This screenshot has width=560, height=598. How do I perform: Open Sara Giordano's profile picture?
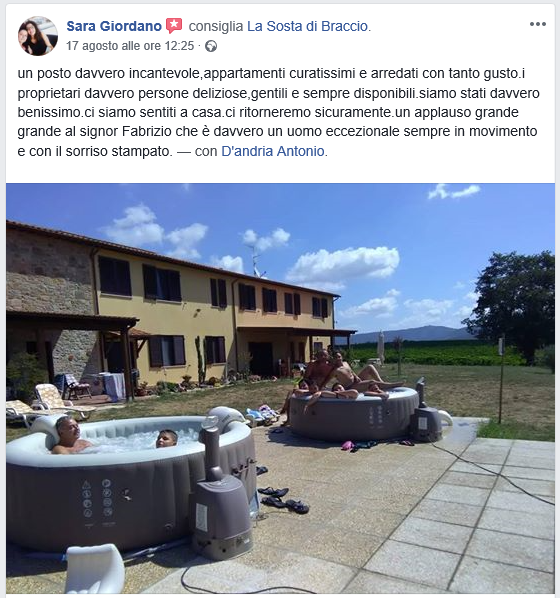[38, 36]
